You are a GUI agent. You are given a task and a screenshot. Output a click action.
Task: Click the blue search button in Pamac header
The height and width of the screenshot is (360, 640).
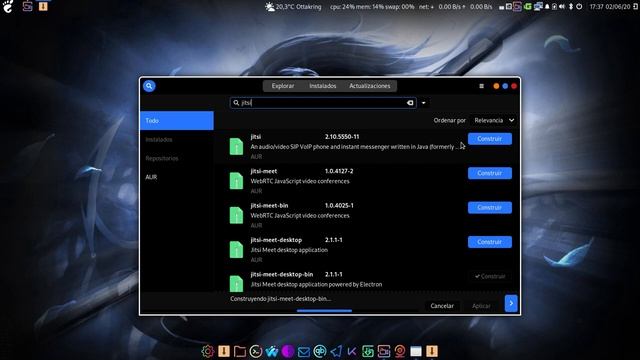[149, 86]
